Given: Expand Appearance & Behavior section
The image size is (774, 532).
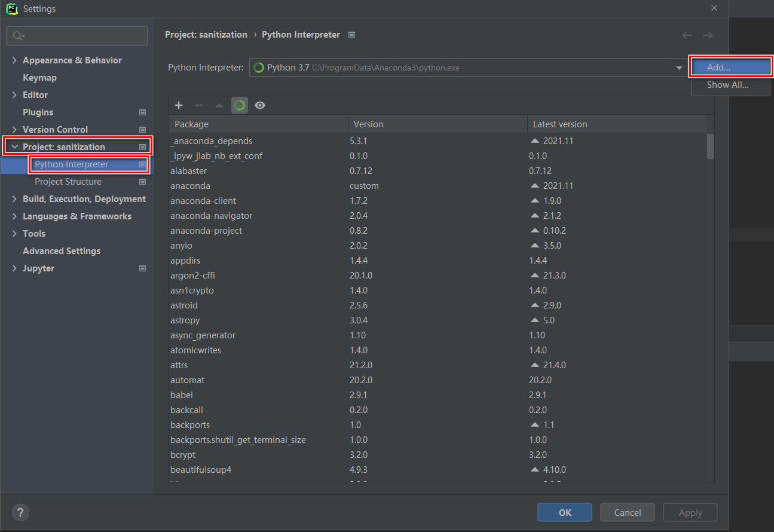Looking at the screenshot, I should [x=15, y=60].
